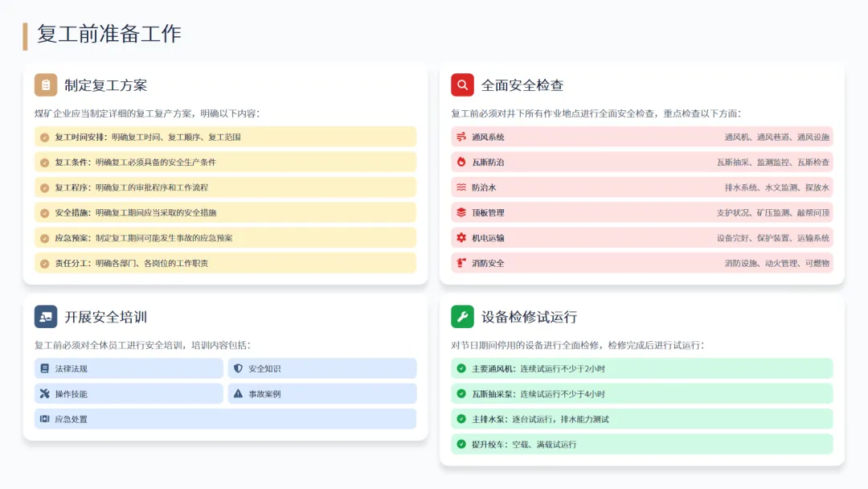Click the 复工前准备工作 page title
This screenshot has width=868, height=489.
click(109, 34)
